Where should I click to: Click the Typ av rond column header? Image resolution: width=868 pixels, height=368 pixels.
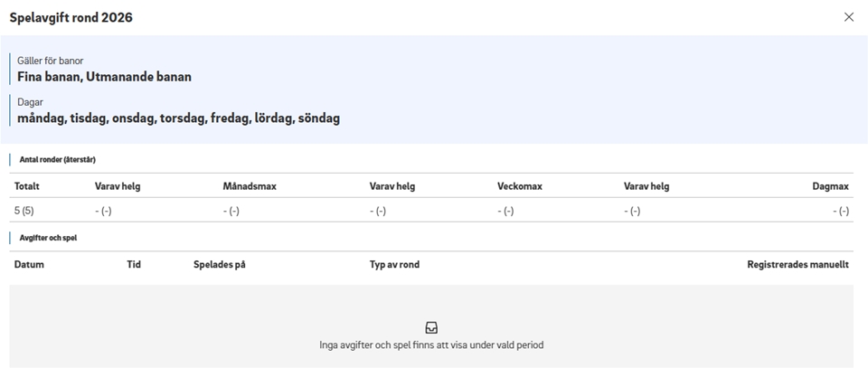click(394, 265)
